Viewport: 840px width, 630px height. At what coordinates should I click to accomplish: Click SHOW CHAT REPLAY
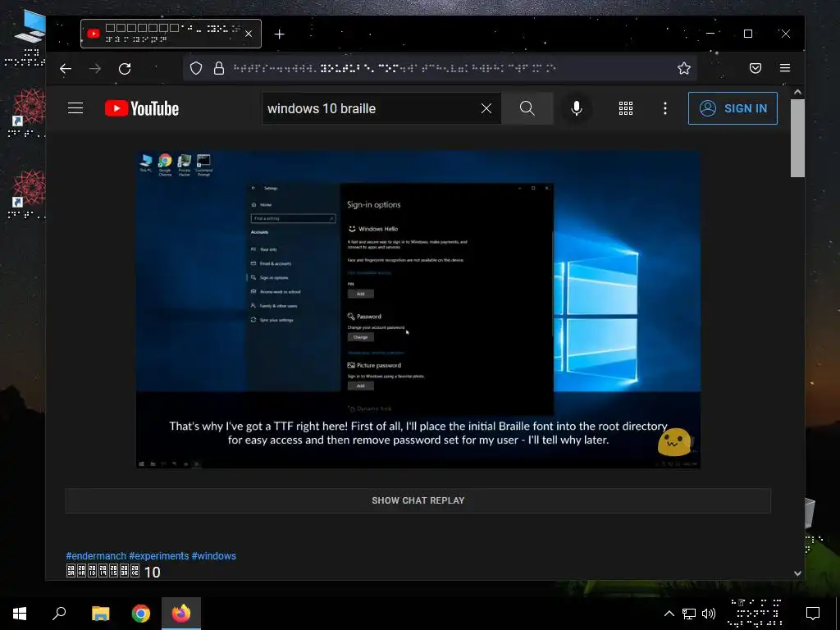coord(418,500)
